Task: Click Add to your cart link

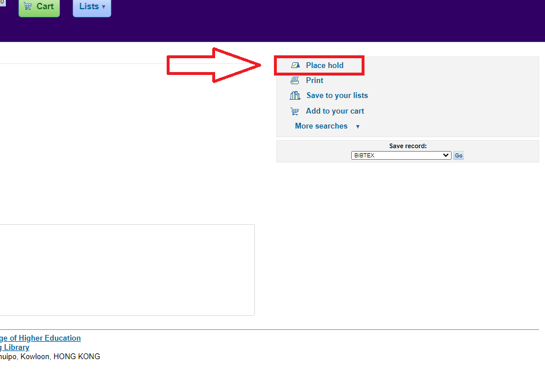Action: (334, 111)
